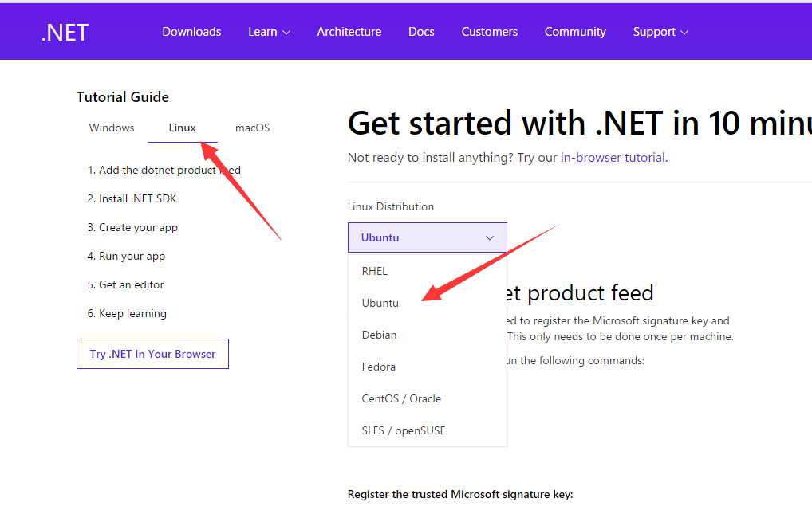Choose Fedora from distribution list
Viewport: 812px width, 510px height.
point(428,367)
